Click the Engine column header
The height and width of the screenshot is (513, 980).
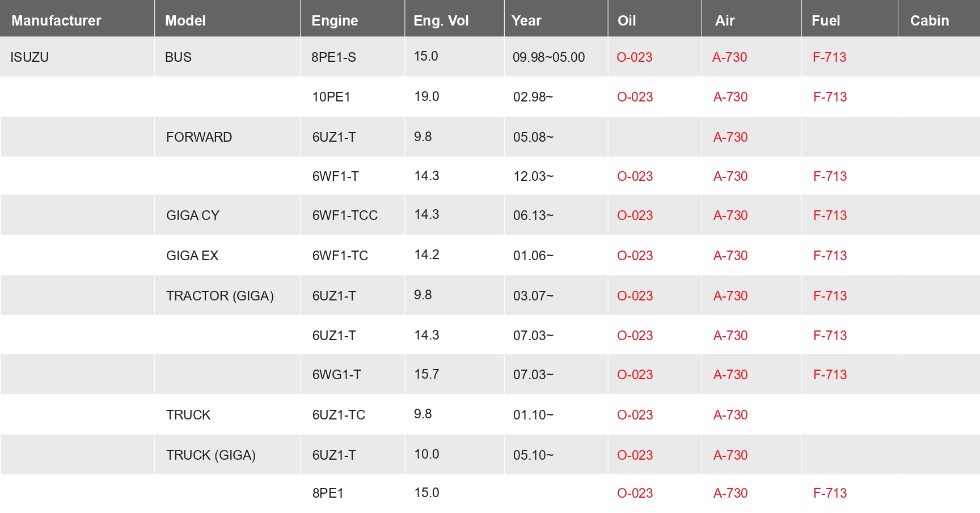[335, 21]
